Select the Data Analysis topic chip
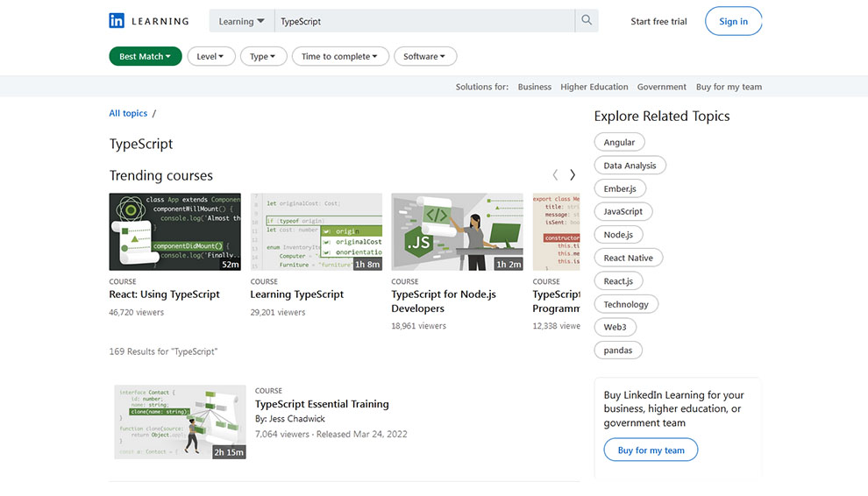The height and width of the screenshot is (496, 868). coord(630,166)
